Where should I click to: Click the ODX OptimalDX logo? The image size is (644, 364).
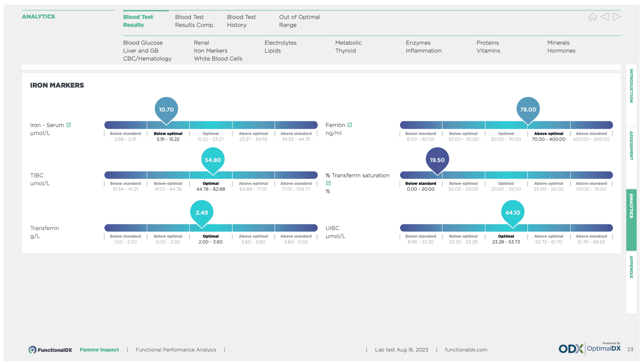589,349
